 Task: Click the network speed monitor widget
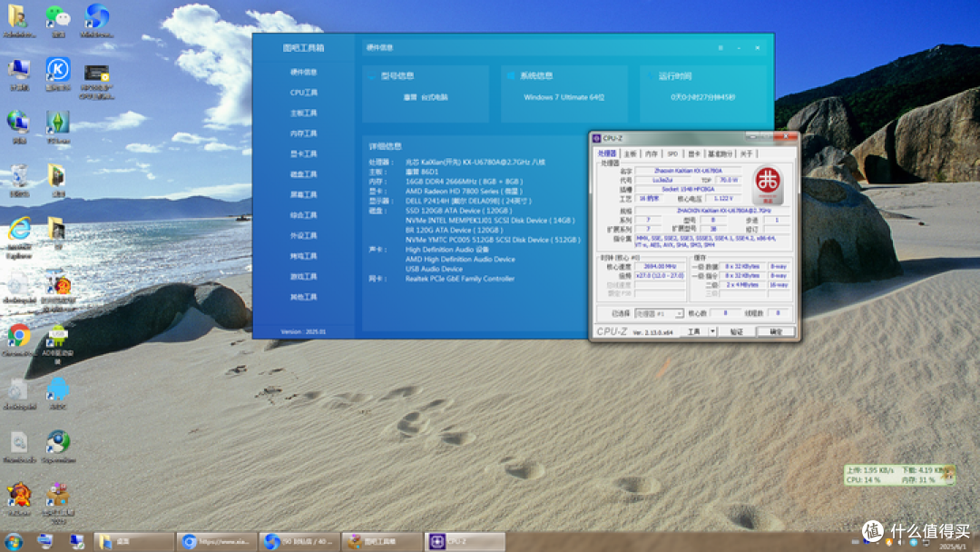[898, 475]
